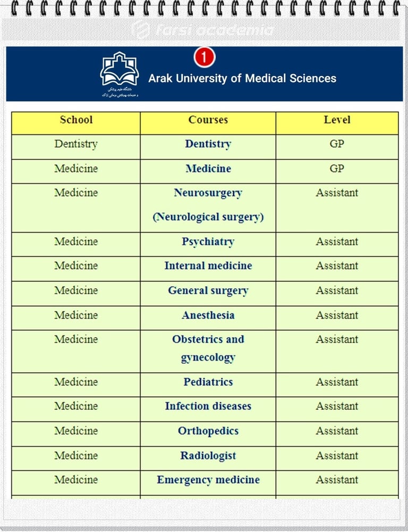Open the Anesthesia course link
408x532 pixels.
[208, 315]
